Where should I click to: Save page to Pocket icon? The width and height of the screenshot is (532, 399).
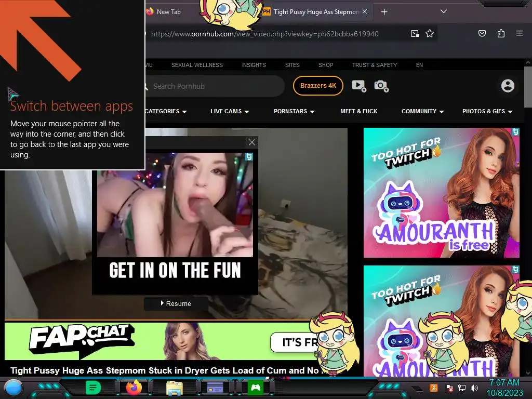coord(482,33)
